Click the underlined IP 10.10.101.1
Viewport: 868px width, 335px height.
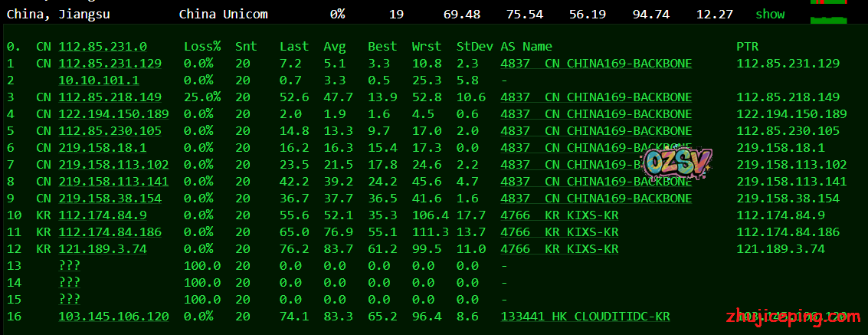coord(99,80)
